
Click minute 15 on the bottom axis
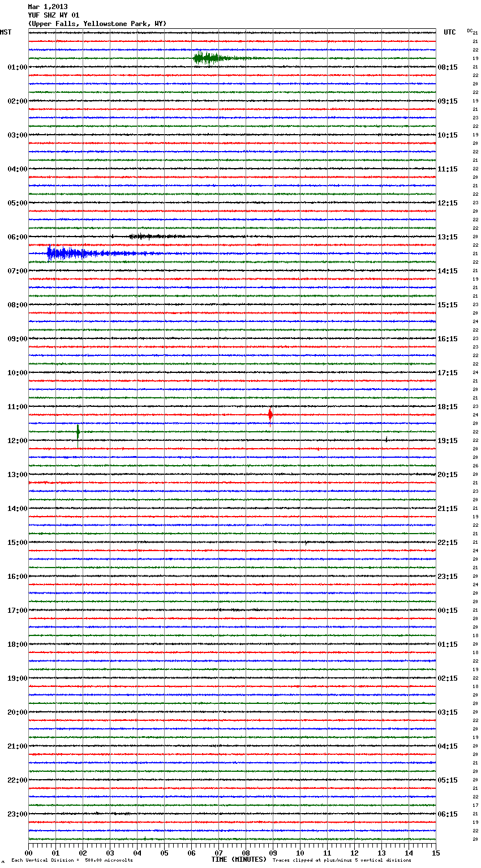point(436,853)
